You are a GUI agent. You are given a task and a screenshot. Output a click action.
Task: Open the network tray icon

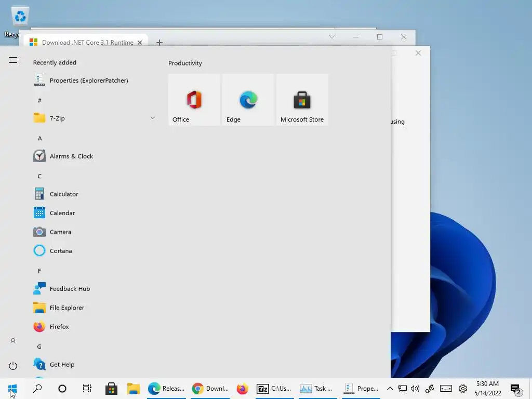403,389
